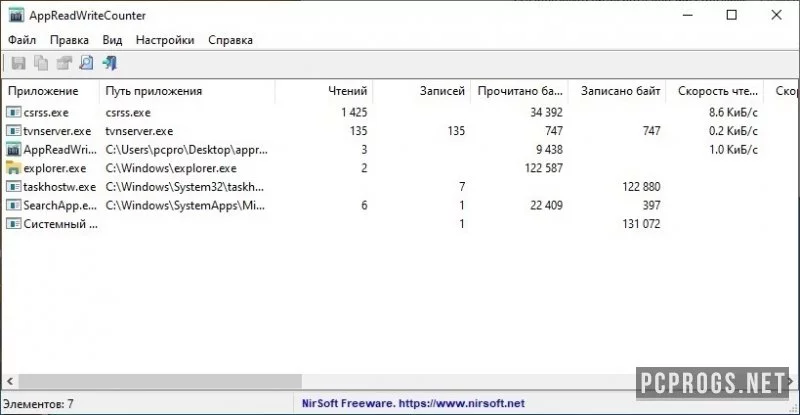800x415 pixels.
Task: Sort by the Записей column header
Action: 422,91
